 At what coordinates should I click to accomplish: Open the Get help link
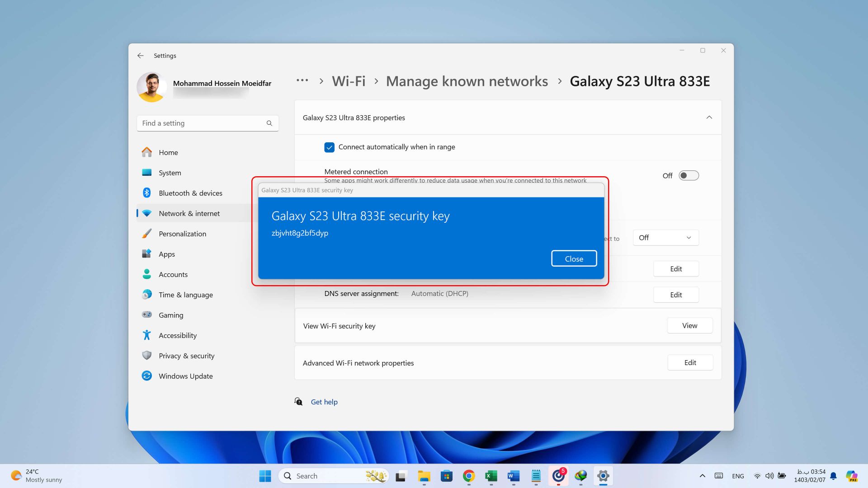[324, 402]
